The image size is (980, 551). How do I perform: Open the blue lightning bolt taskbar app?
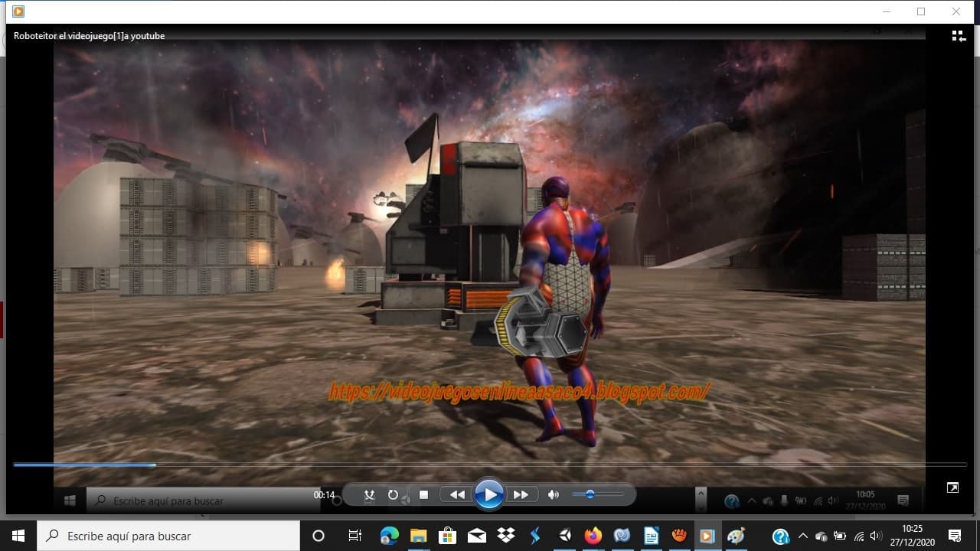tap(535, 536)
